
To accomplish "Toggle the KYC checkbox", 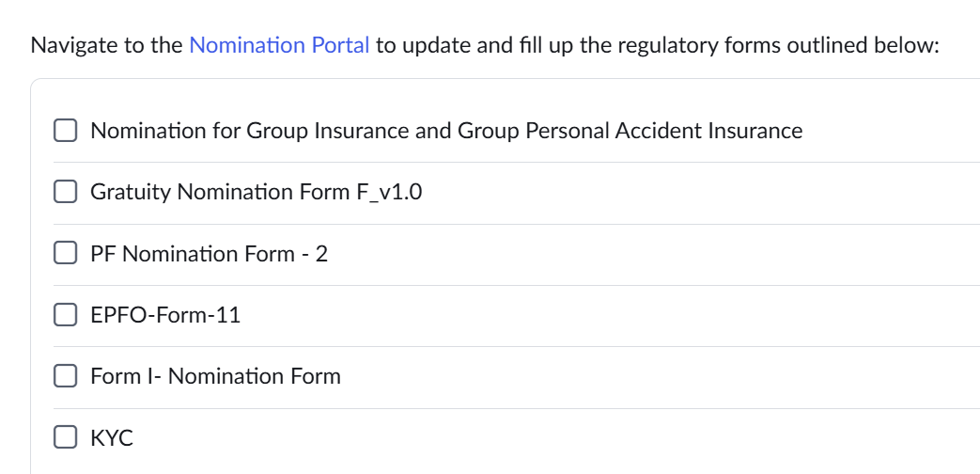I will point(65,438).
